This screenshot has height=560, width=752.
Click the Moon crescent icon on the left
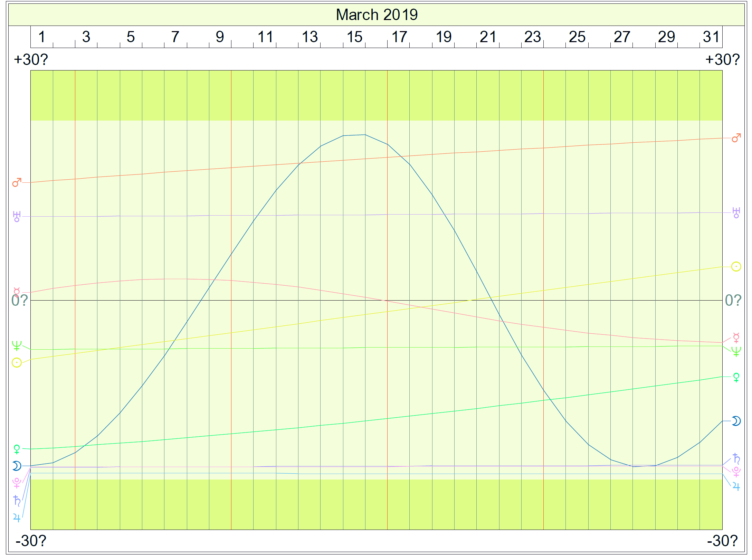(x=17, y=466)
